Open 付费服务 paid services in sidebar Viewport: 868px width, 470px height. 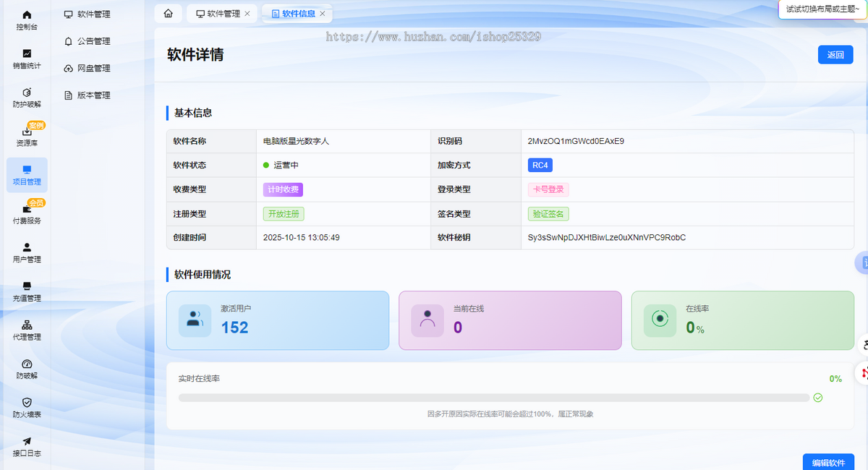coord(27,214)
